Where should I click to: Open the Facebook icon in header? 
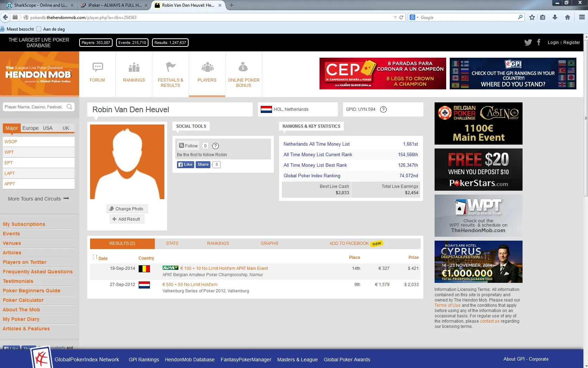point(539,42)
